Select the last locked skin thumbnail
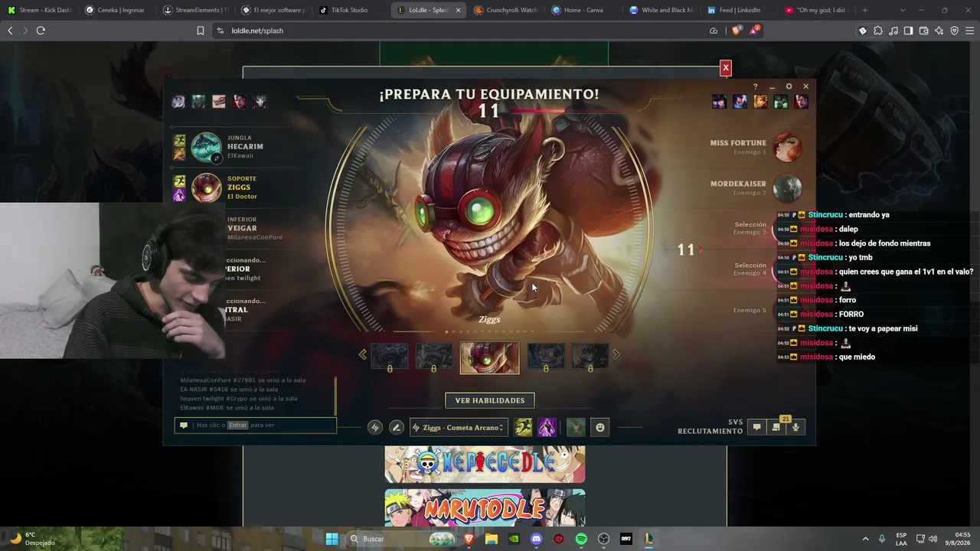 pyautogui.click(x=590, y=357)
